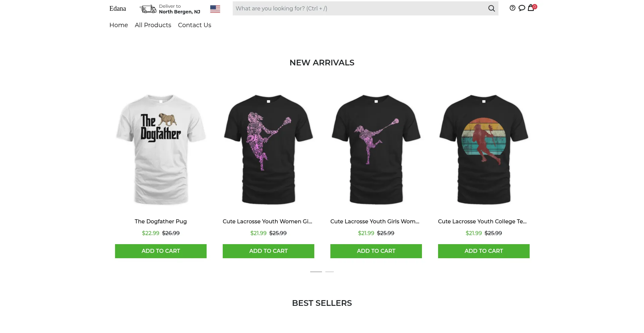Add The Dogfather Pug to cart
Viewport: 644px width, 333px height.
161,251
